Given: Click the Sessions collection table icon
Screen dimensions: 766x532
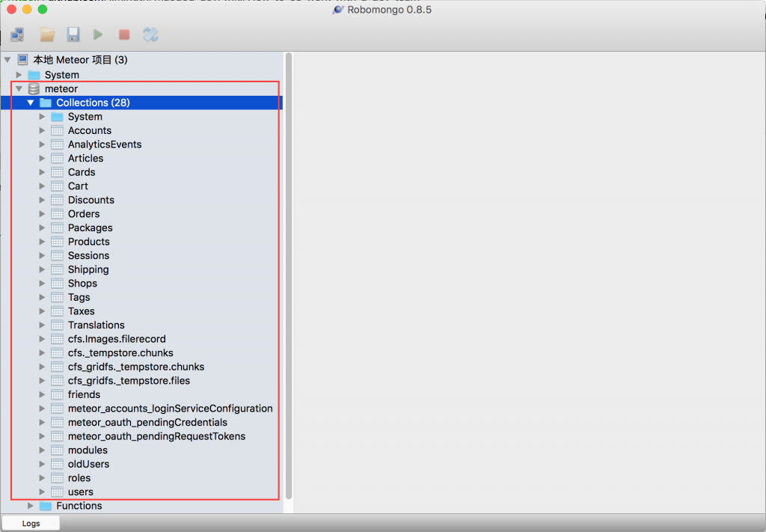Looking at the screenshot, I should (57, 255).
